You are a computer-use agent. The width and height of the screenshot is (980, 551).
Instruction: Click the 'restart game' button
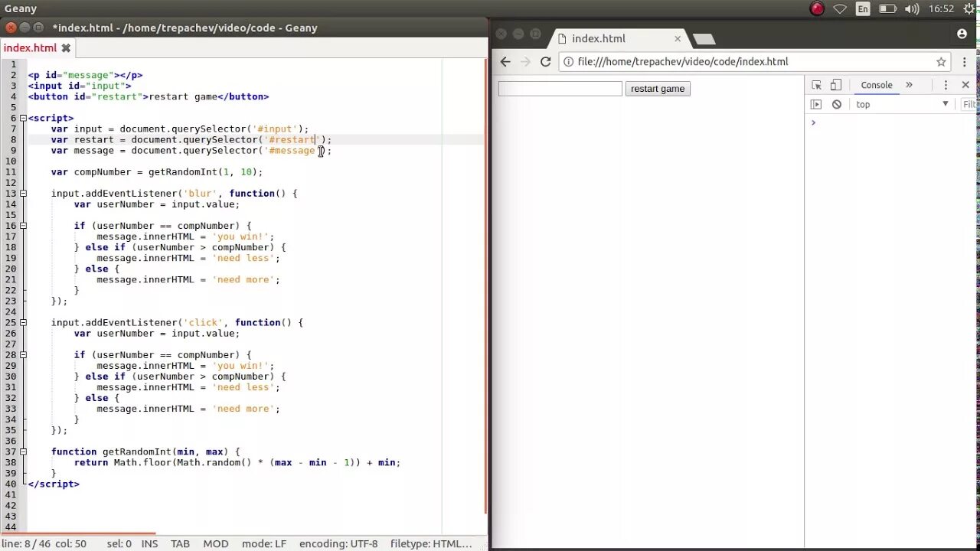[x=658, y=89]
